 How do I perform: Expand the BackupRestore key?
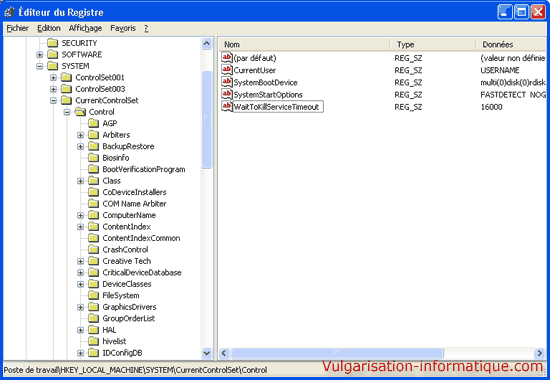pyautogui.click(x=81, y=147)
